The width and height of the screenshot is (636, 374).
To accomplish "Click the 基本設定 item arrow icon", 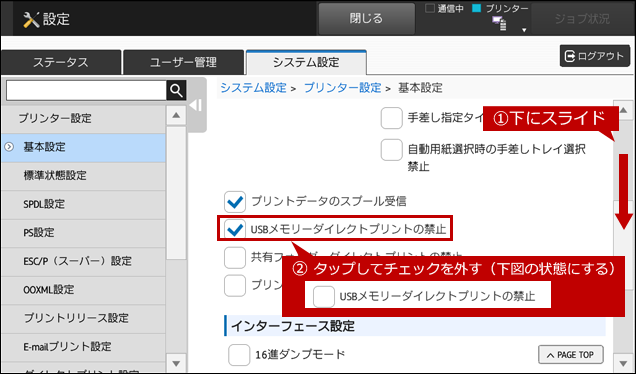I will point(9,147).
